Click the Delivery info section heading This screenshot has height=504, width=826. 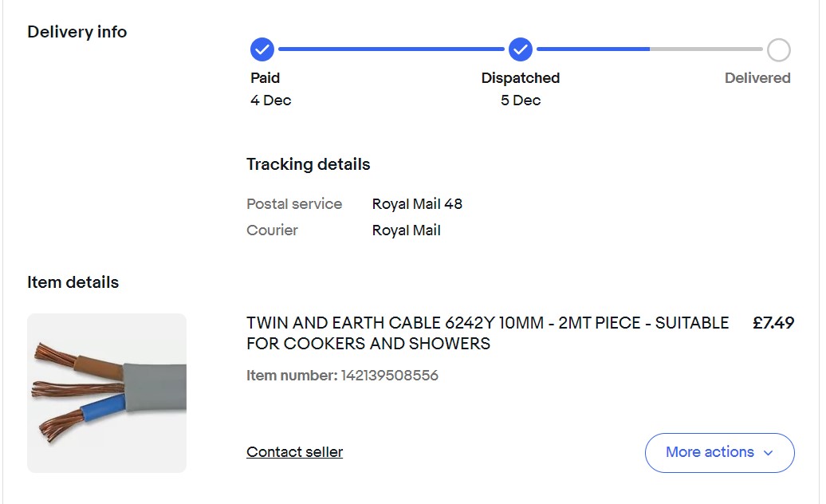click(x=77, y=32)
